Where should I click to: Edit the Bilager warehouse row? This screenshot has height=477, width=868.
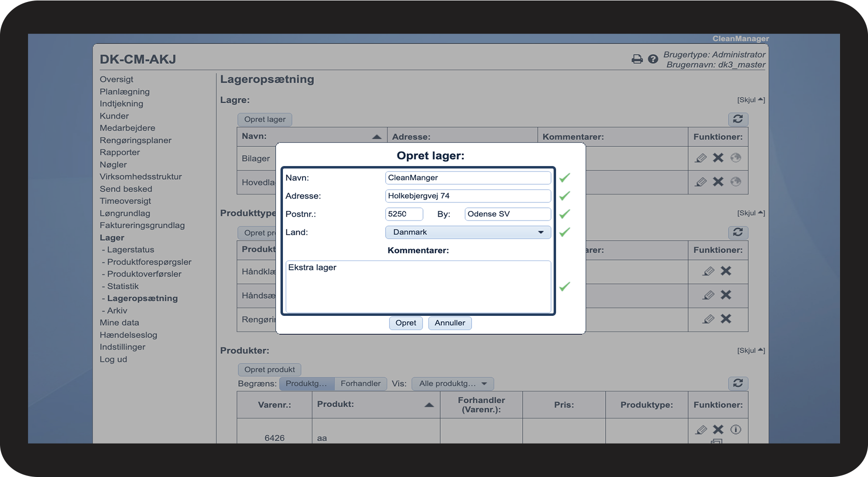(701, 158)
